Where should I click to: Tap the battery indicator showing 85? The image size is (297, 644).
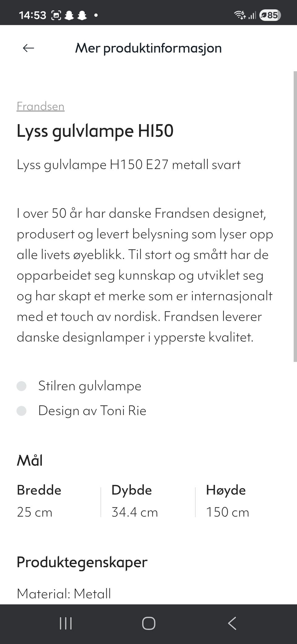(270, 15)
